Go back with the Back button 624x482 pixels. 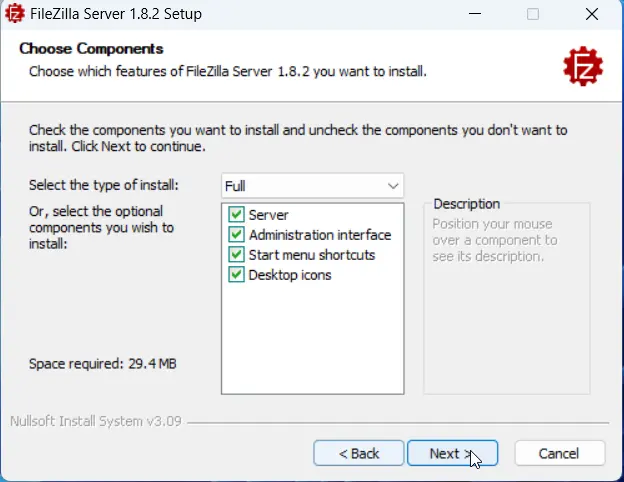[x=359, y=453]
